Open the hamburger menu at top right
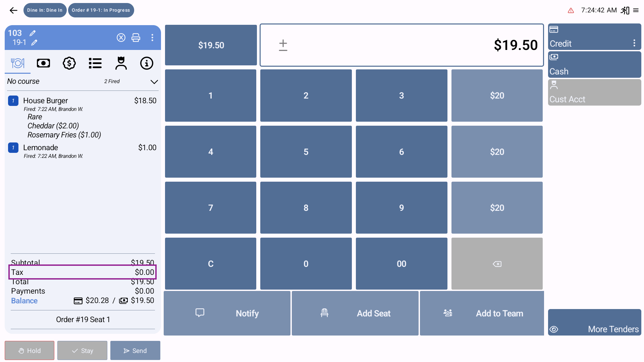This screenshot has width=644, height=362. 636,10
